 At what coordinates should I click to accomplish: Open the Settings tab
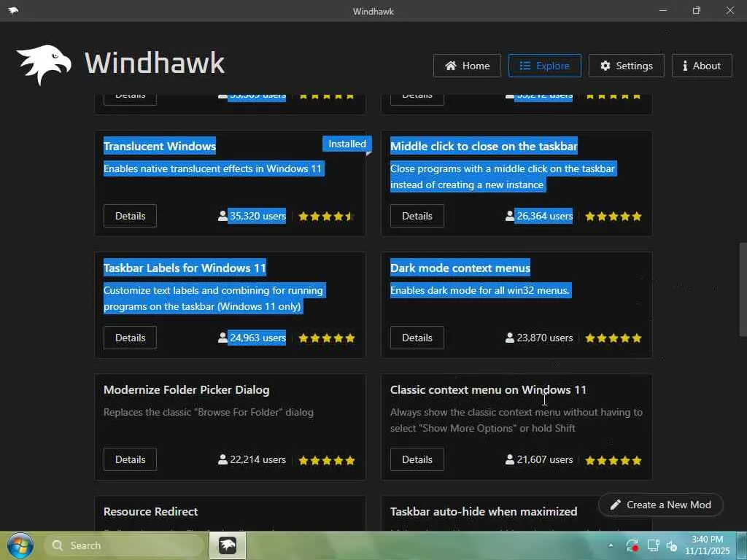pyautogui.click(x=626, y=66)
